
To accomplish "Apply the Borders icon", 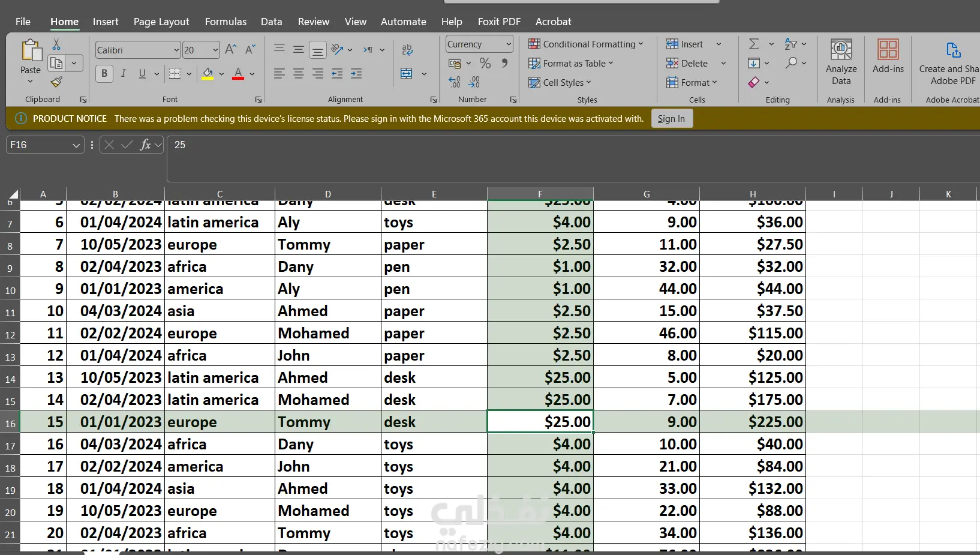I will tap(175, 74).
